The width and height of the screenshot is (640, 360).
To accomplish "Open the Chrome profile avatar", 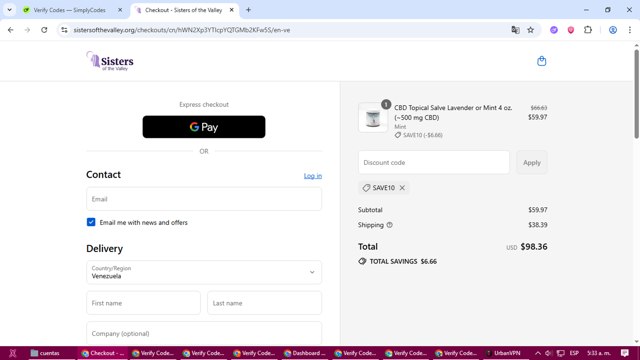I will [x=613, y=30].
